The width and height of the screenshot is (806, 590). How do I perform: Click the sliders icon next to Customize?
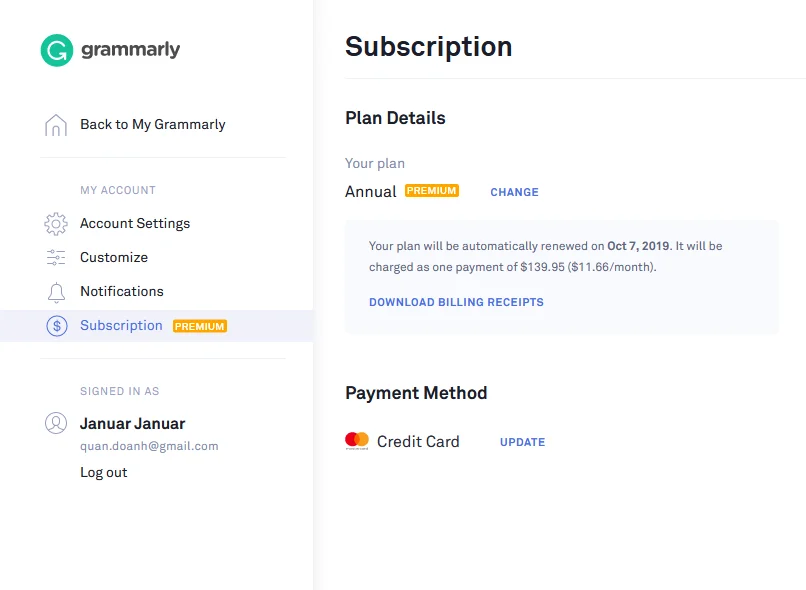(x=56, y=257)
